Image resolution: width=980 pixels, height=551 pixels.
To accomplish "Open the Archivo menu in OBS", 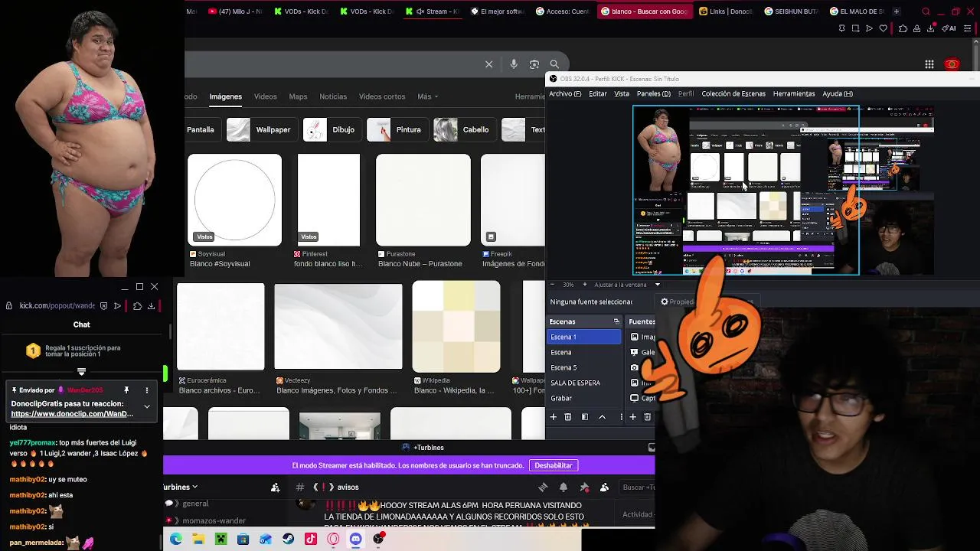I will point(565,93).
